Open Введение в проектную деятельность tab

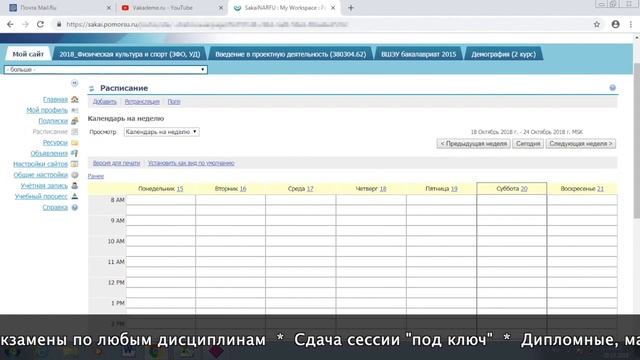[x=291, y=54]
